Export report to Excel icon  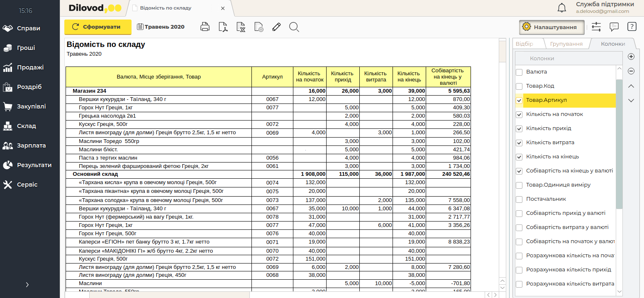241,27
